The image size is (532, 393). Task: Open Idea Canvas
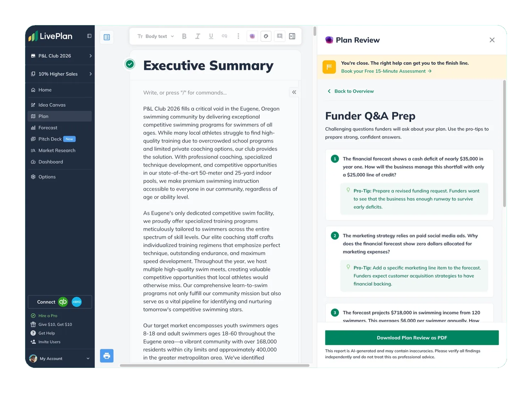coord(60,105)
